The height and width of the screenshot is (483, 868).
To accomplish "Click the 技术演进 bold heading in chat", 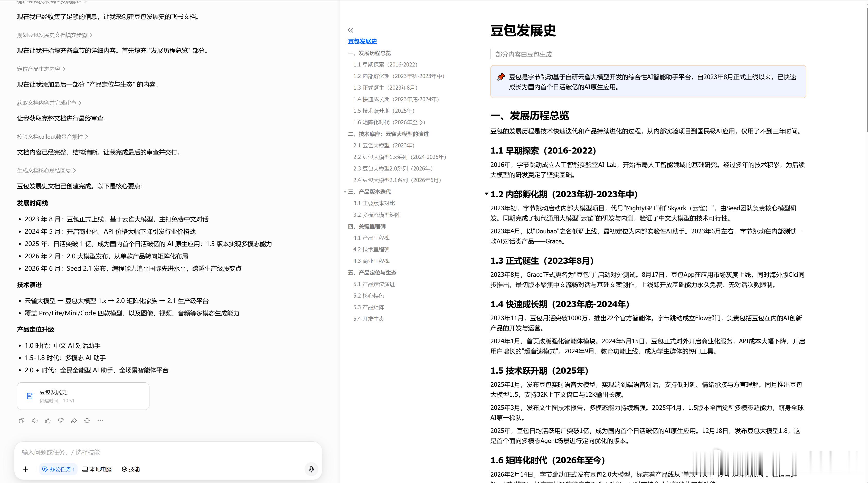I will [29, 285].
